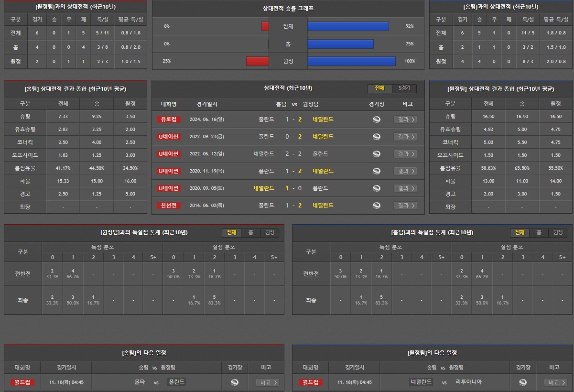Click stadium icon for 2020. 09. 05 match
The width and height of the screenshot is (574, 392).
pyautogui.click(x=377, y=188)
